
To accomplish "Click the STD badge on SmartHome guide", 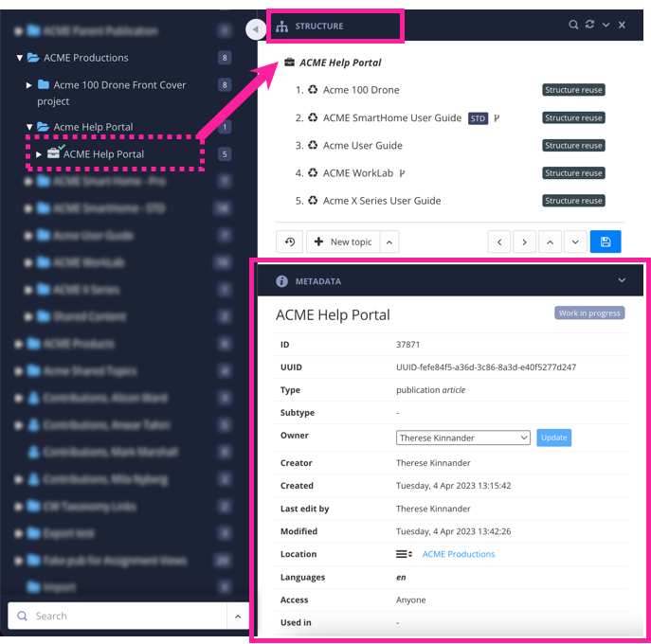I will (478, 118).
